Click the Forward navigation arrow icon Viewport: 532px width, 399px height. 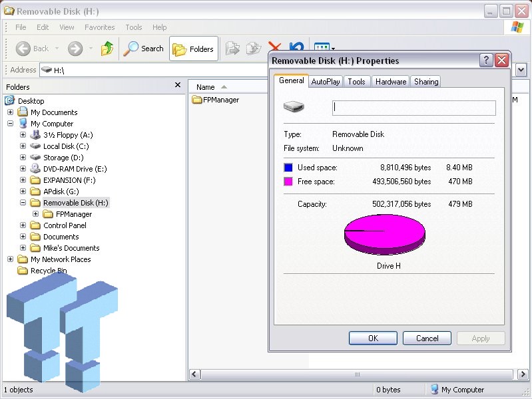click(x=75, y=49)
